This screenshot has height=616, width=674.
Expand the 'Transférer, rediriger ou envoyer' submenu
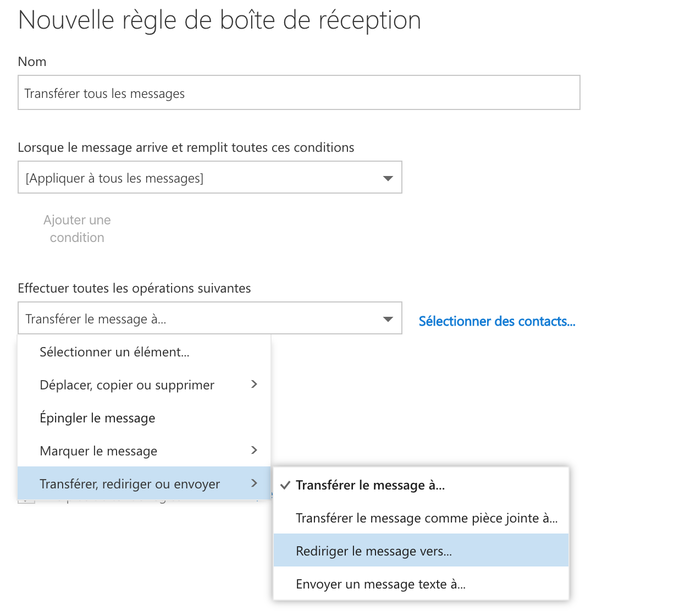coord(129,483)
